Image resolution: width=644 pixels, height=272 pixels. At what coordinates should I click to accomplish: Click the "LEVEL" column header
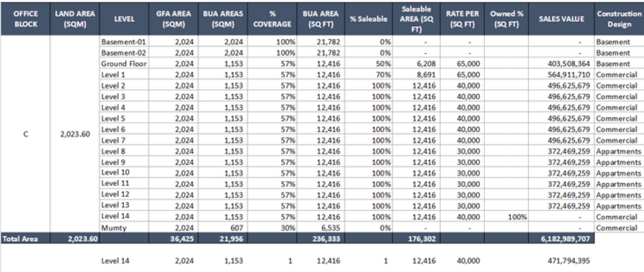click(x=124, y=19)
